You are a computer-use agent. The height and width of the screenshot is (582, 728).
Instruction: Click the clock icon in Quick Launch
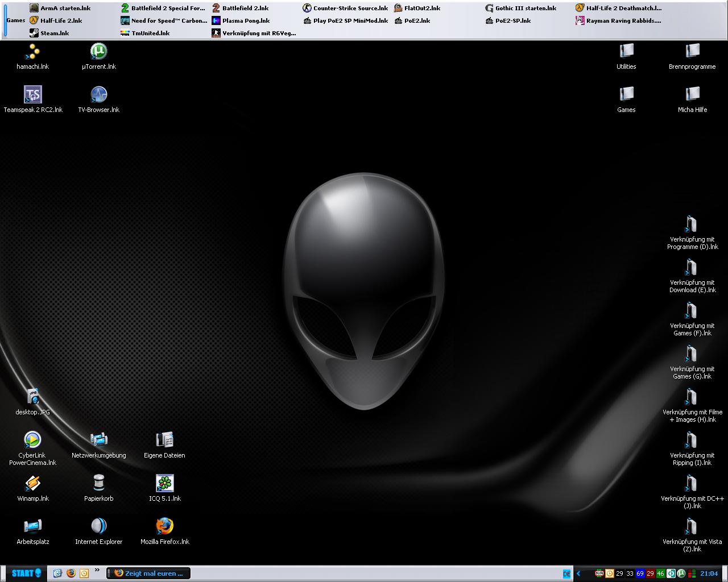point(84,573)
